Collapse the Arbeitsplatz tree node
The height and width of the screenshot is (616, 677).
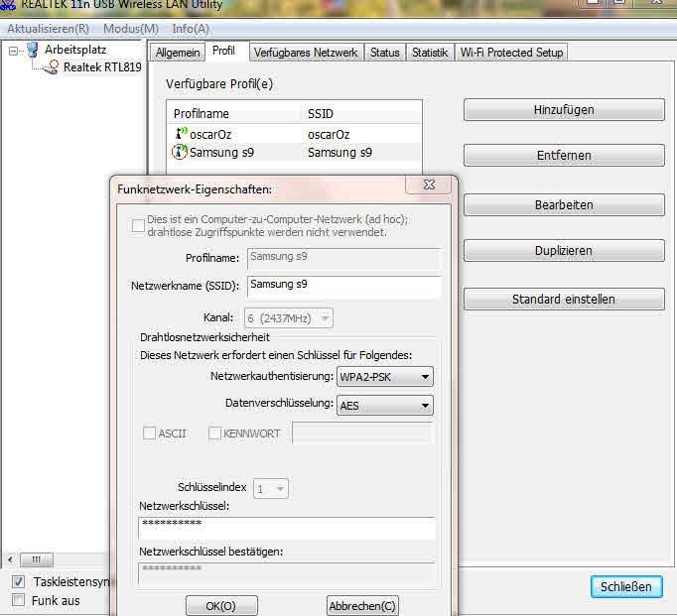point(13,52)
